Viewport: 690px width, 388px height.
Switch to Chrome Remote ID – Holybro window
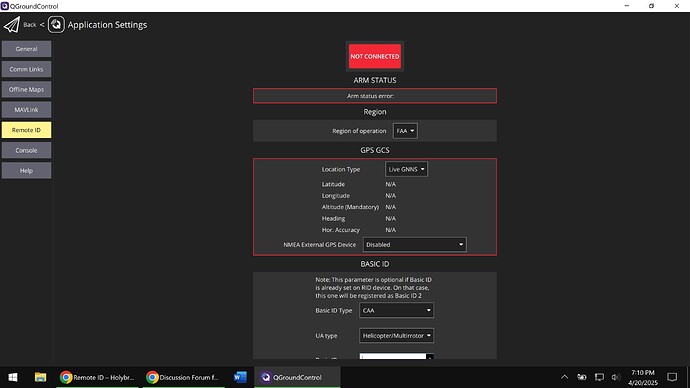[x=97, y=377]
